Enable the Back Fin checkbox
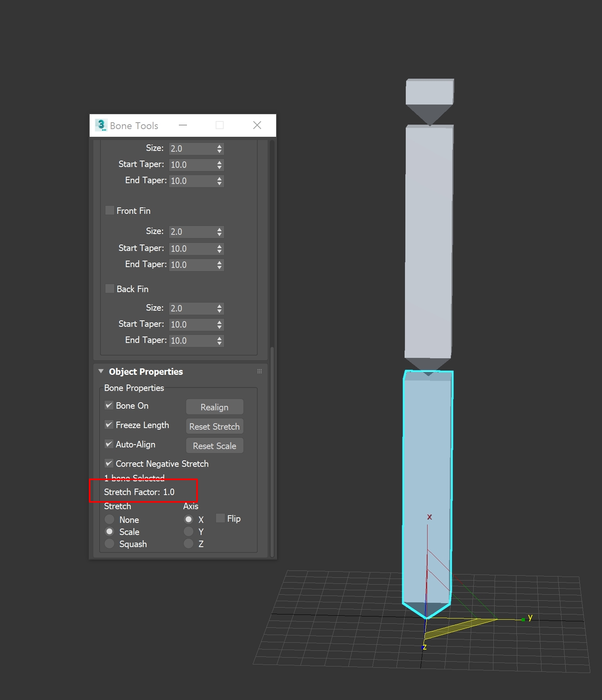Image resolution: width=602 pixels, height=700 pixels. (x=109, y=288)
